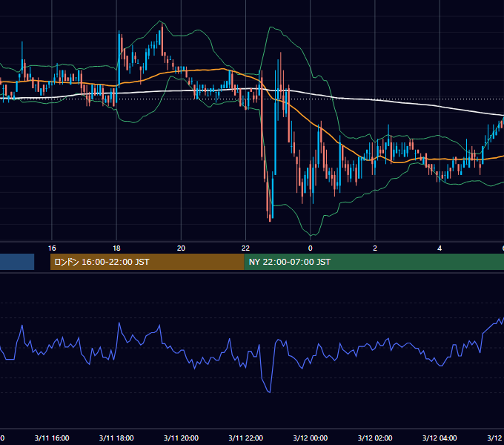The width and height of the screenshot is (504, 445).
Task: Click the 22 hour label on price chart axis
Action: tap(245, 248)
